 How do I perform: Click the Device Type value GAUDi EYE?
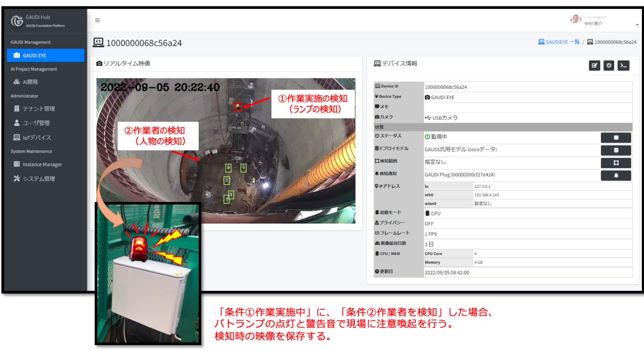440,97
